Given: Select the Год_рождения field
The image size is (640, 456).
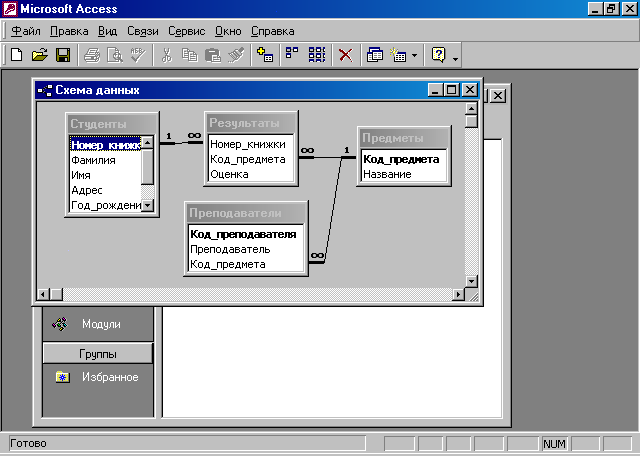Looking at the screenshot, I should 106,205.
